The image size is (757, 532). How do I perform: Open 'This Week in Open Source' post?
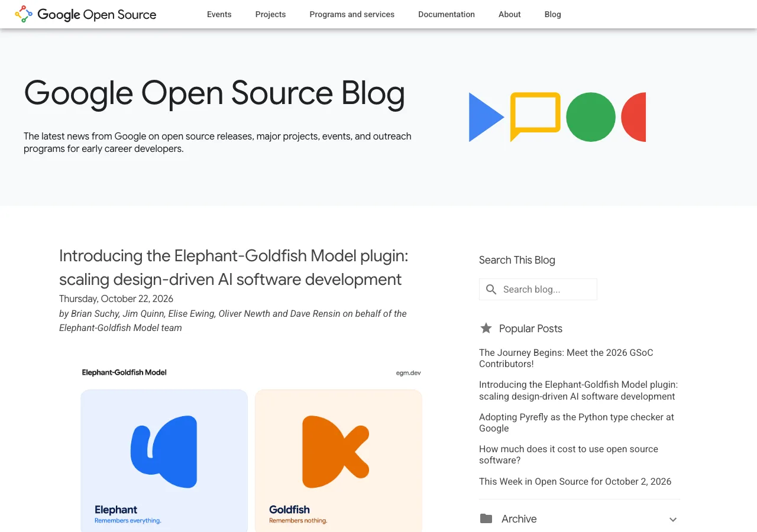(x=575, y=481)
